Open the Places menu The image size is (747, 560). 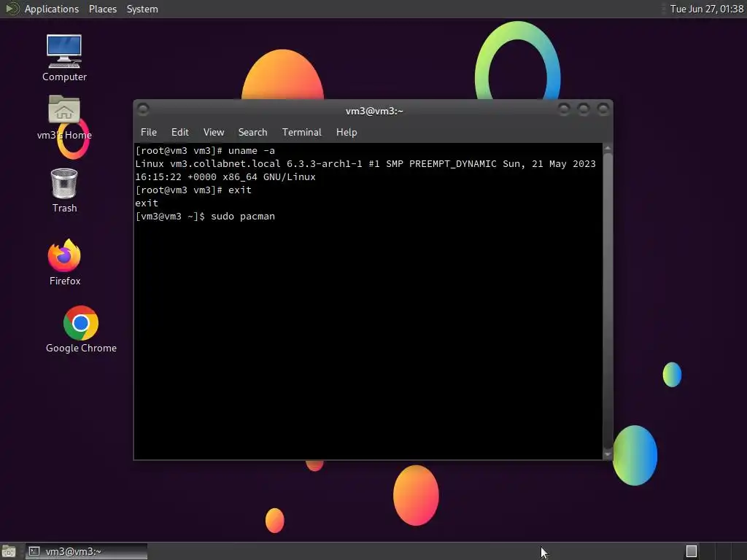pos(102,9)
